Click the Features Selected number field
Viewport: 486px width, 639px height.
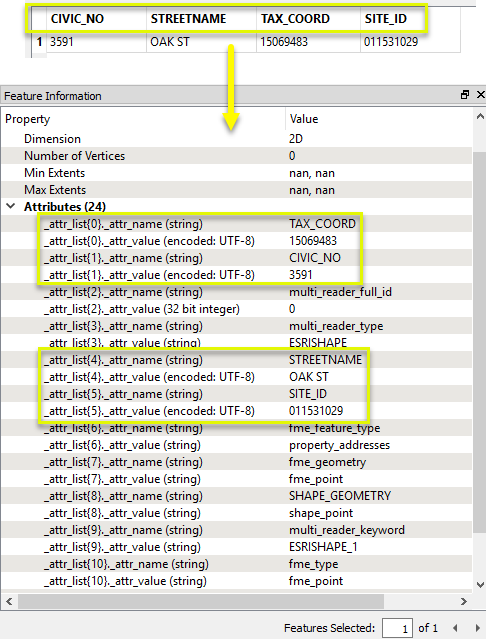tap(397, 628)
